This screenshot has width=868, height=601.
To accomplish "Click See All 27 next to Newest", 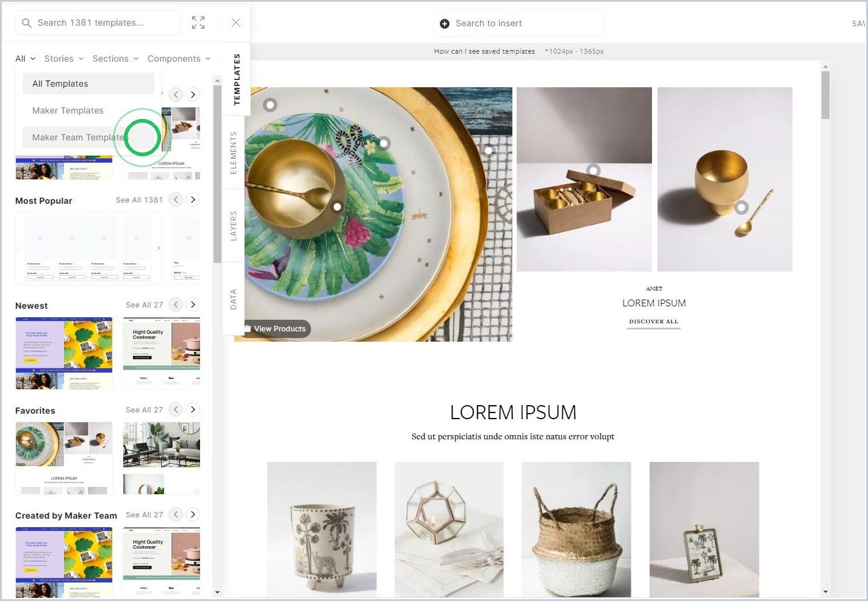I will coord(144,305).
